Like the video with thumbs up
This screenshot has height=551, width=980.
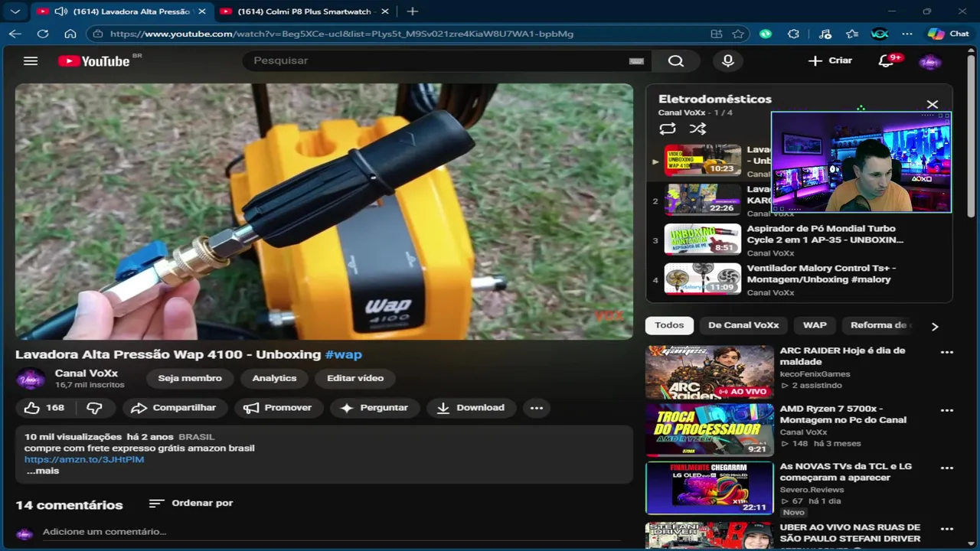tap(44, 408)
